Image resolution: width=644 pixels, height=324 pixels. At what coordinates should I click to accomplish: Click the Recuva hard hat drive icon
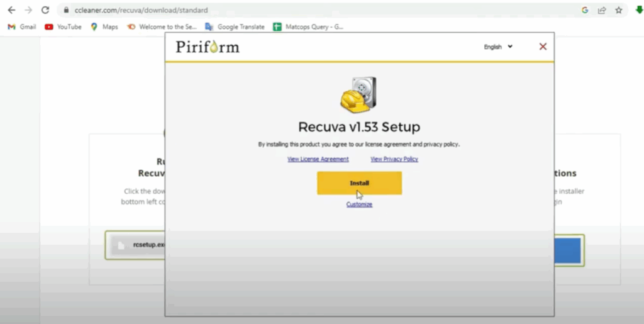(358, 95)
